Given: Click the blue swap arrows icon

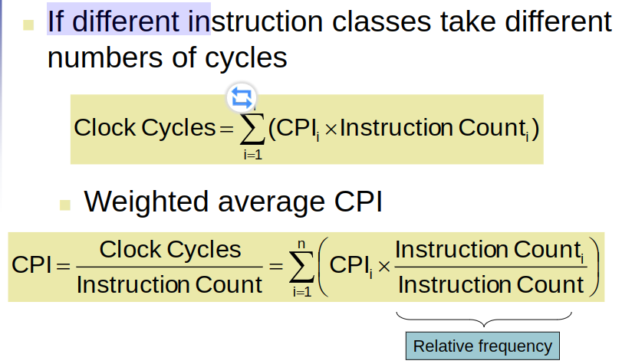Looking at the screenshot, I should [242, 97].
